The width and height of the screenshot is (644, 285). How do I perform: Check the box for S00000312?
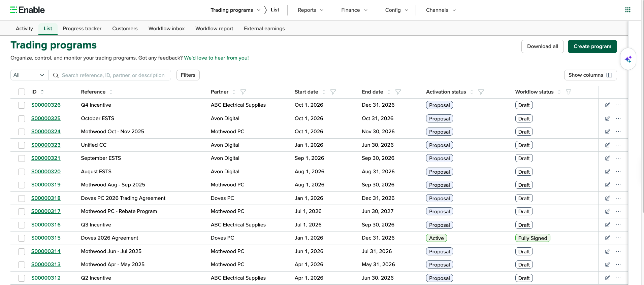[22, 278]
